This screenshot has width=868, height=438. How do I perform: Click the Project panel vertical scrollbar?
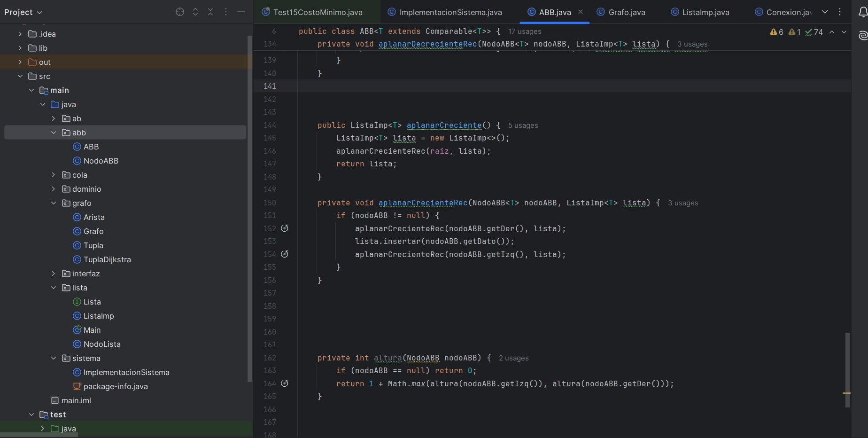(249, 209)
